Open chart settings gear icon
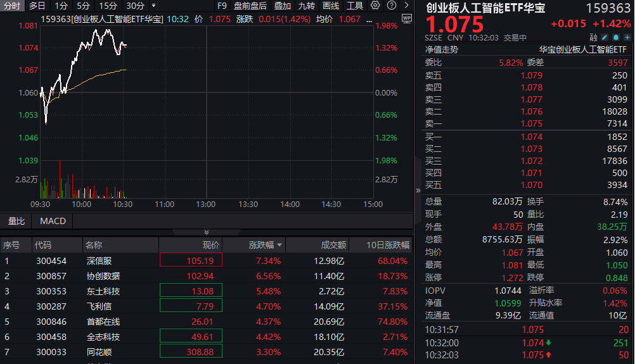The image size is (635, 364). 375,6
